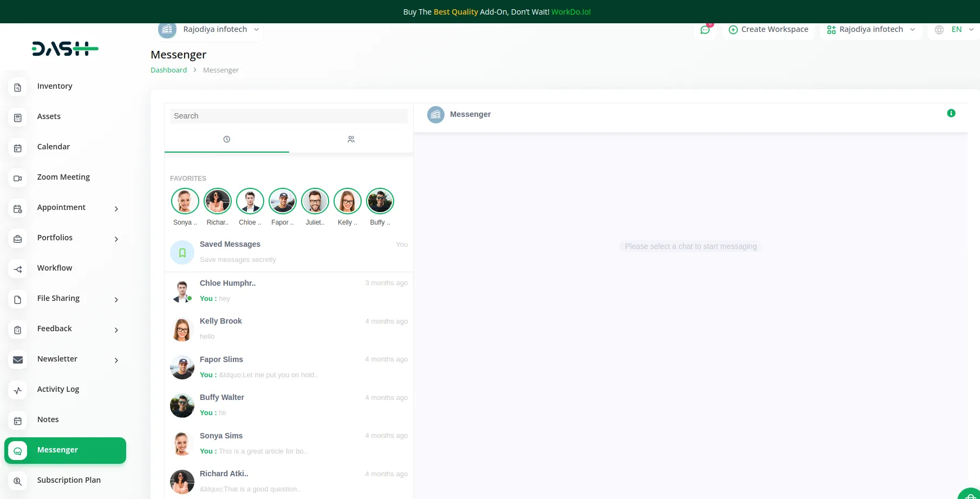Click the Saved Messages bookmark icon
This screenshot has width=980, height=499.
point(182,252)
